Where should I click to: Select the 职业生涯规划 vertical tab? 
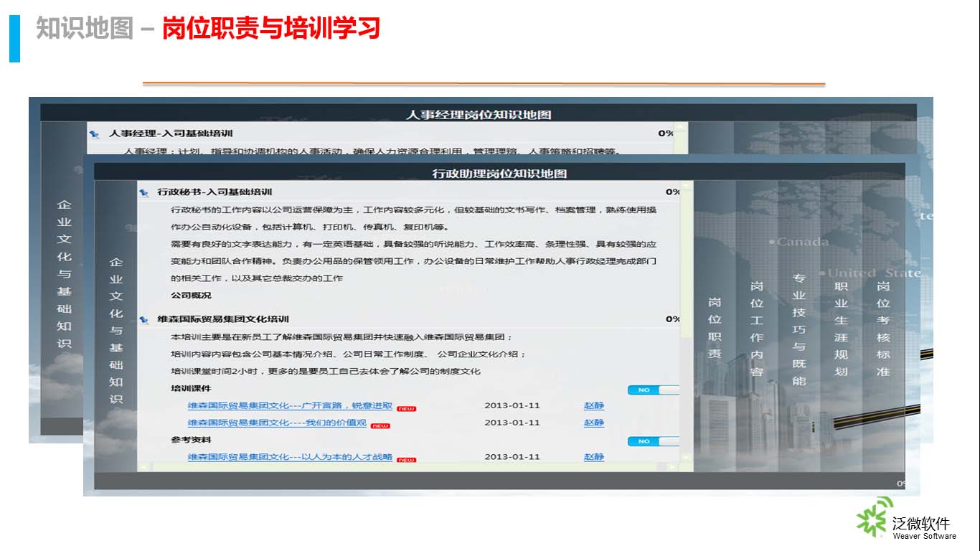(x=841, y=329)
